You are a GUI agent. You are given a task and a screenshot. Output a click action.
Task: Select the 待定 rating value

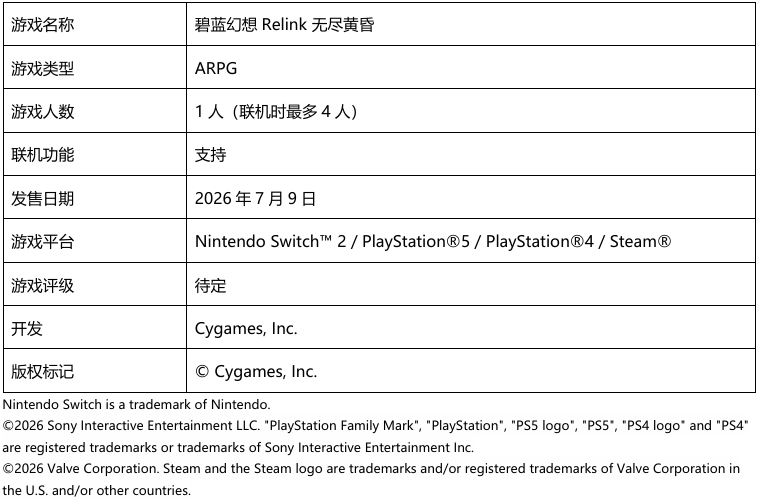click(x=211, y=285)
